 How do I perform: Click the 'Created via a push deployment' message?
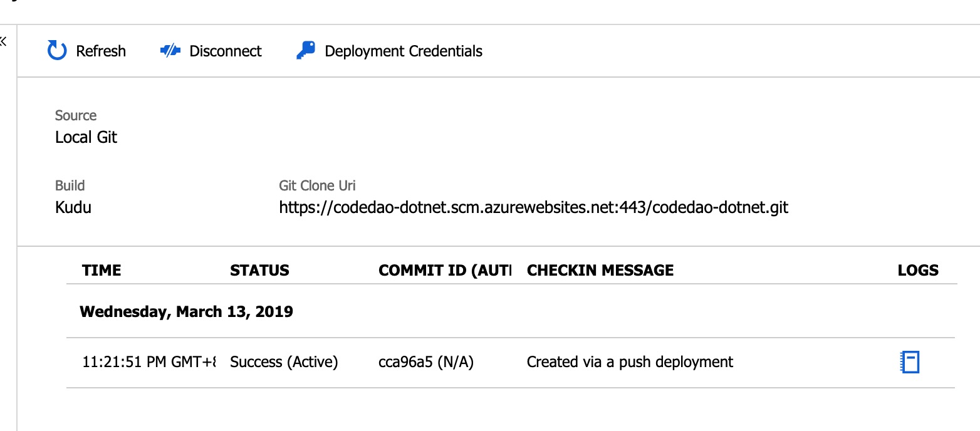pos(630,362)
